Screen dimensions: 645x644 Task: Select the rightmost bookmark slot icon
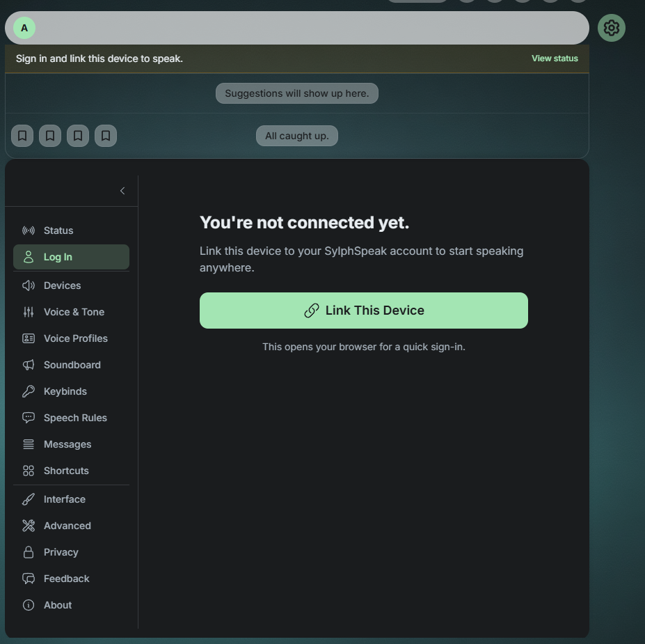click(x=106, y=136)
